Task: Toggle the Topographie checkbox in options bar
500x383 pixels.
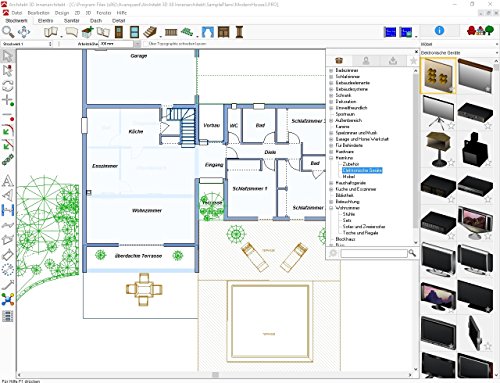Action: (x=146, y=44)
